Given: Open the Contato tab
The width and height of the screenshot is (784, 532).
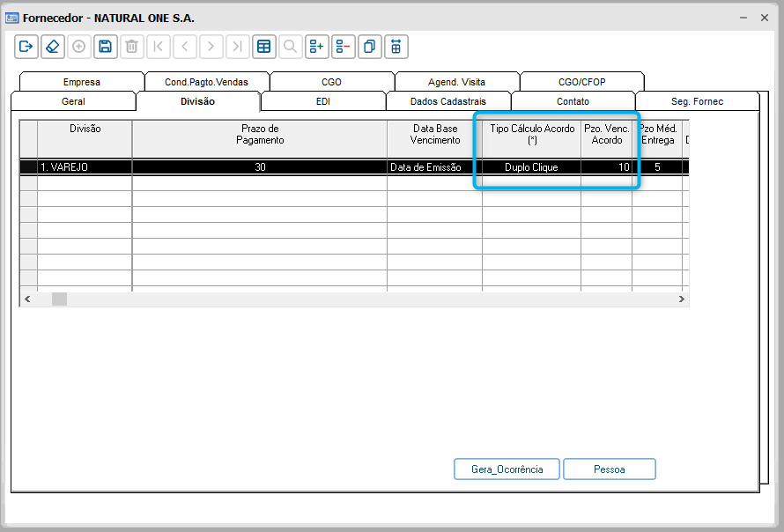Looking at the screenshot, I should pyautogui.click(x=573, y=101).
